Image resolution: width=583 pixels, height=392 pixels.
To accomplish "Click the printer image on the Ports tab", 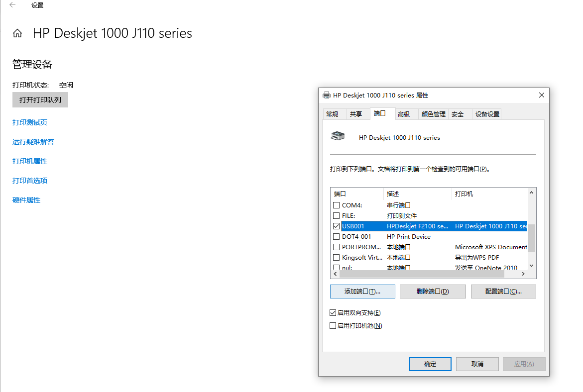I will (338, 136).
